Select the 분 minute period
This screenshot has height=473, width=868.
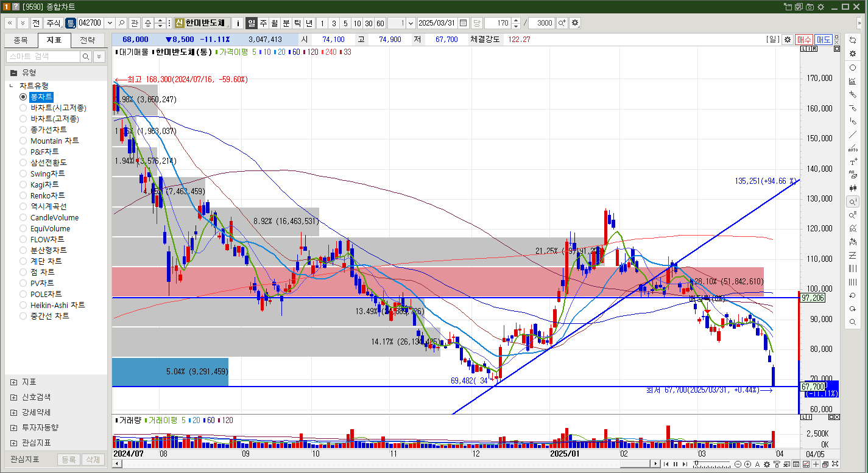click(286, 23)
